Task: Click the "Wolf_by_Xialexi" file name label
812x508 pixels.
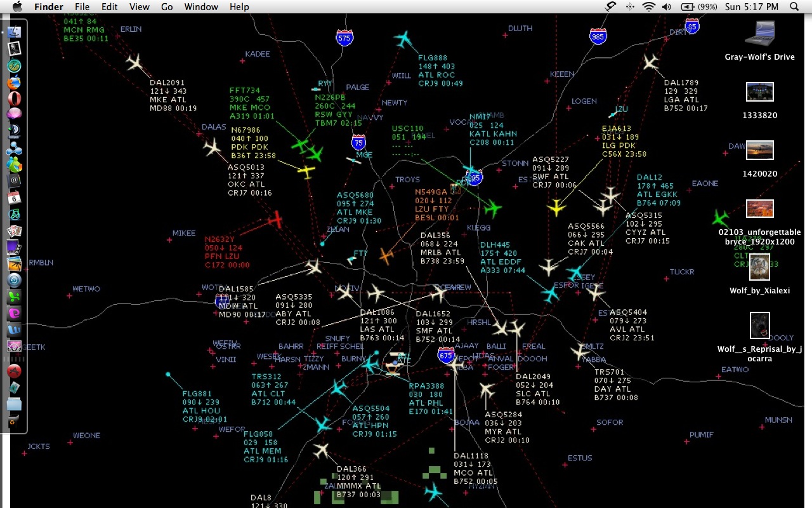Action: point(760,291)
